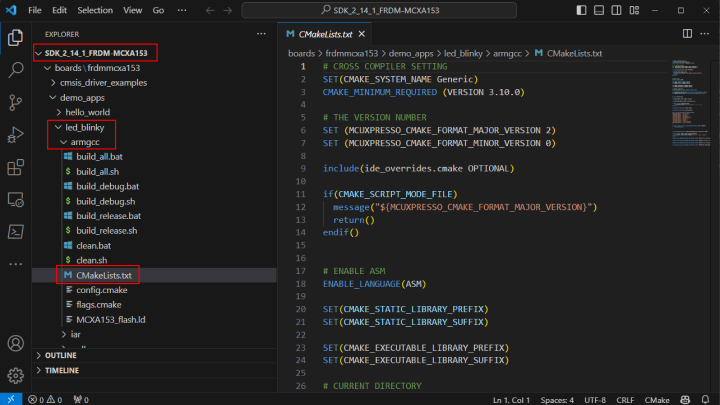The width and height of the screenshot is (720, 405).
Task: Open the Manage gear settings icon
Action: pos(15,375)
